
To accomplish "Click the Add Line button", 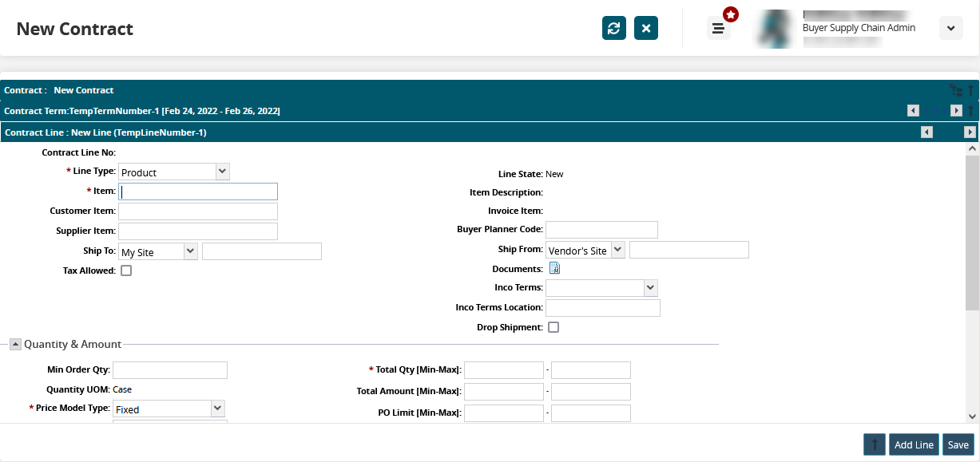I will tap(914, 444).
